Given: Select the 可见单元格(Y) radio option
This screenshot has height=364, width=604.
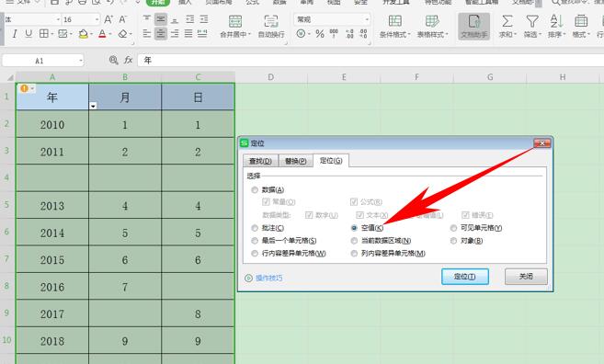Looking at the screenshot, I should click(453, 228).
